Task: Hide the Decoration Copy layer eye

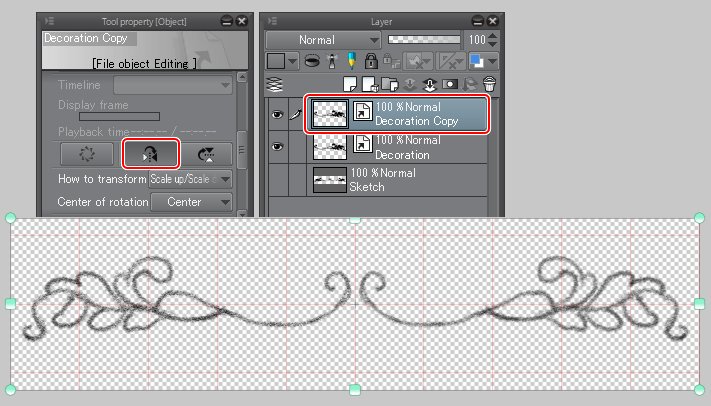Action: click(278, 114)
